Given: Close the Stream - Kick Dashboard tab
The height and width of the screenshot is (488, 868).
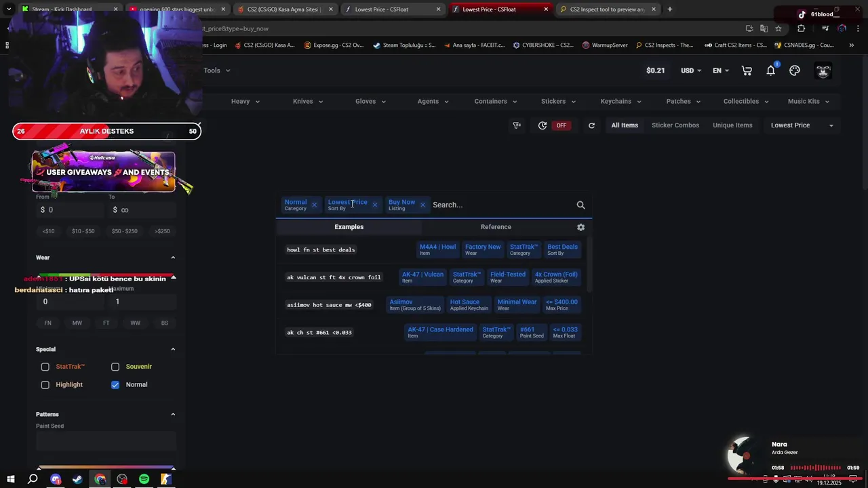Looking at the screenshot, I should (115, 9).
